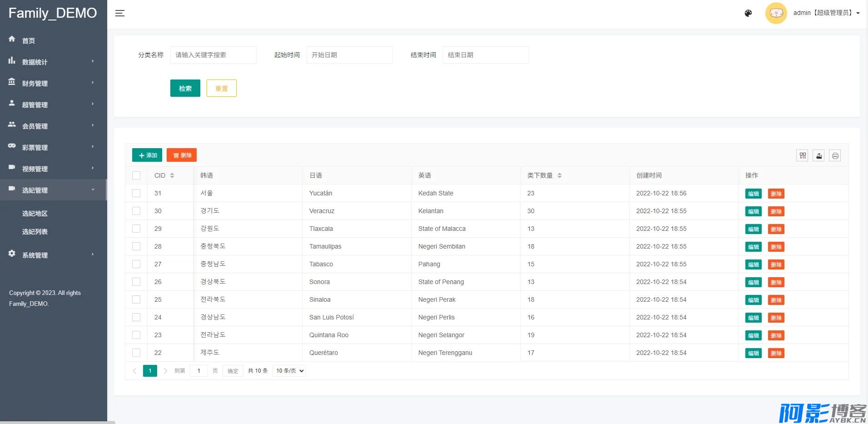Open the theme color palette icon
This screenshot has height=424, width=868.
pos(748,13)
